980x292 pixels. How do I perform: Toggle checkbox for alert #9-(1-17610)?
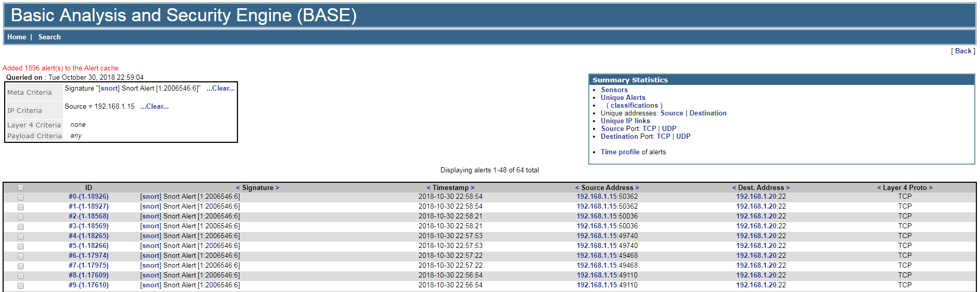pos(21,286)
